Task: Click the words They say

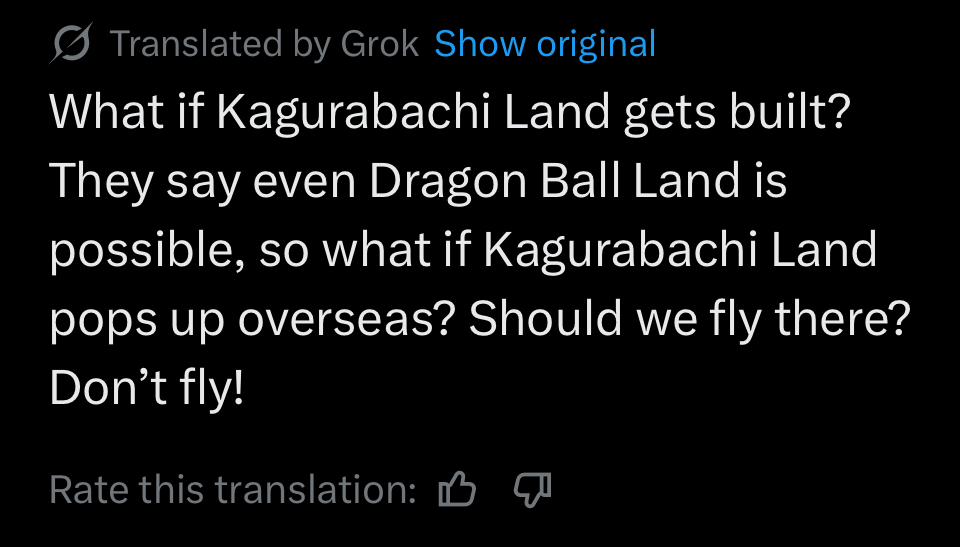Action: pos(144,183)
